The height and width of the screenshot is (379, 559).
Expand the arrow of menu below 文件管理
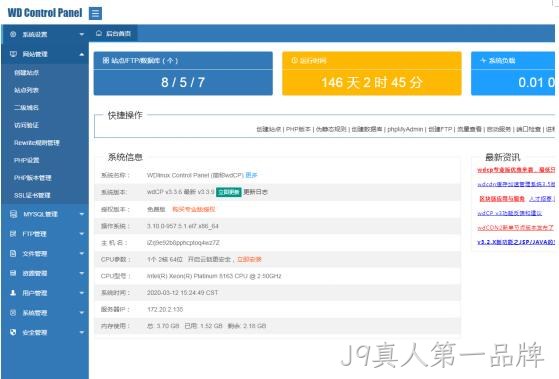point(82,273)
